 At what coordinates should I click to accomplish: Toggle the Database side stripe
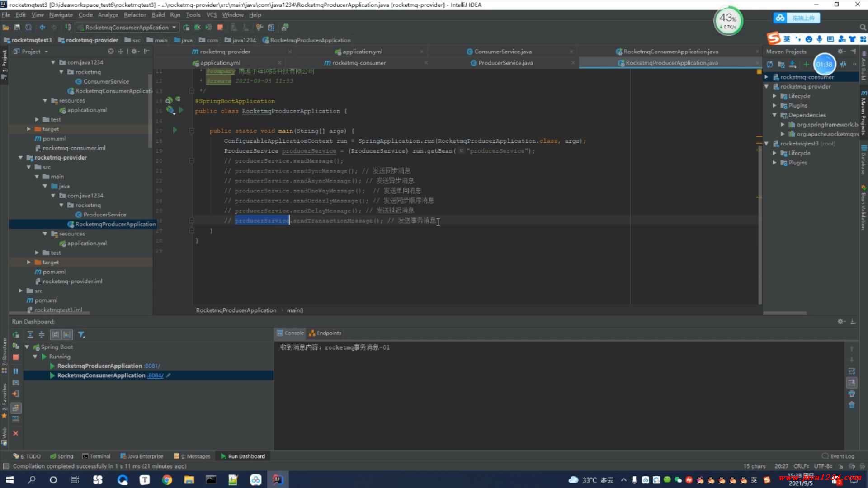(863, 160)
